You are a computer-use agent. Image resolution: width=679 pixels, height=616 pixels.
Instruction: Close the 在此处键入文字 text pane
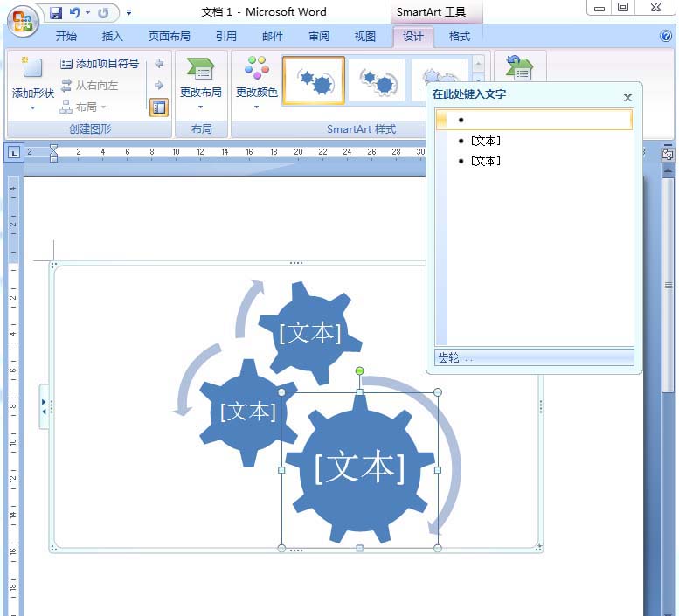point(628,98)
